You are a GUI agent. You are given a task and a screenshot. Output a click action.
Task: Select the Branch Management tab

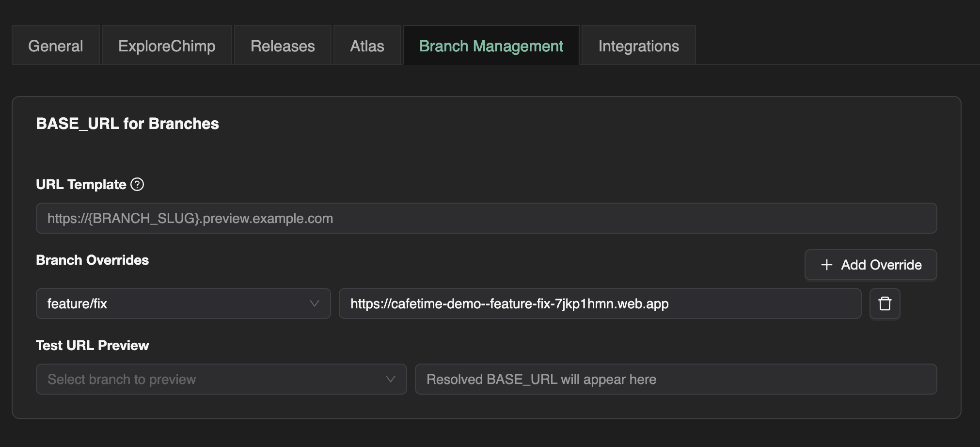tap(490, 45)
